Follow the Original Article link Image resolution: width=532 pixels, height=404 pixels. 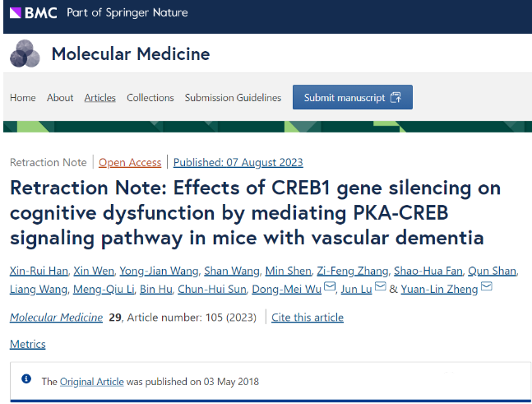(x=91, y=382)
